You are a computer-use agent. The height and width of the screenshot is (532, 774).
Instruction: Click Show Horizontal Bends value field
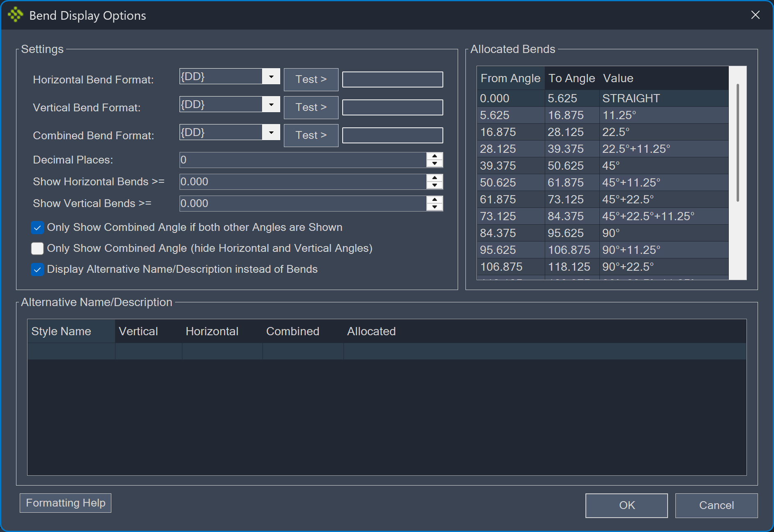pyautogui.click(x=303, y=182)
